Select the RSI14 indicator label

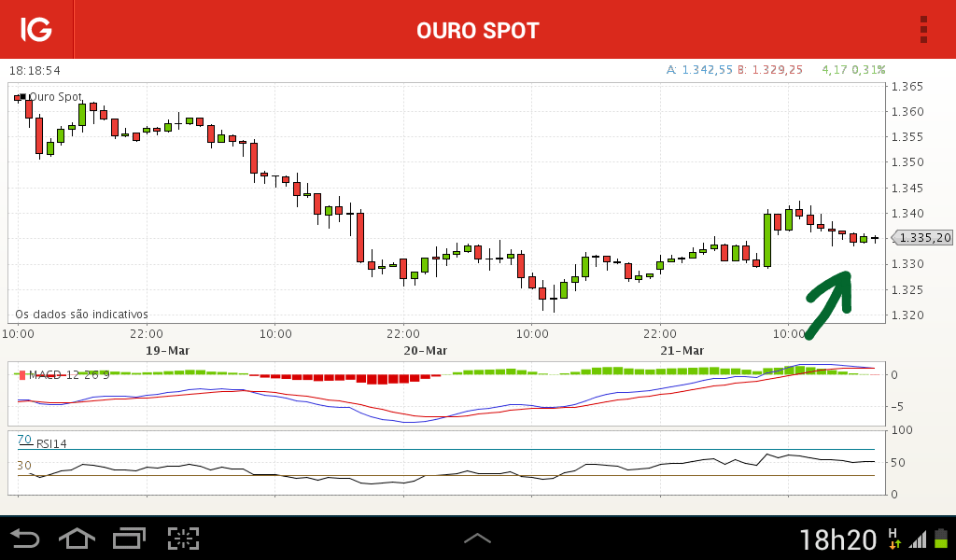tap(51, 443)
